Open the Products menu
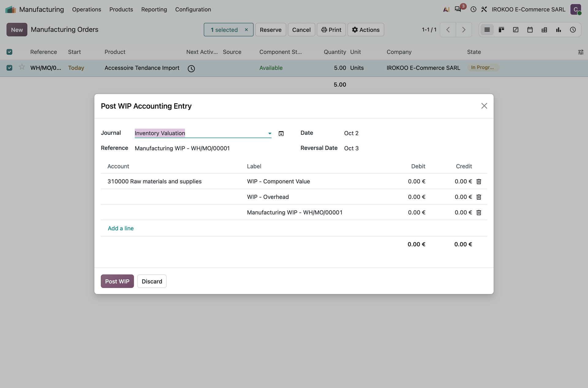 click(121, 9)
